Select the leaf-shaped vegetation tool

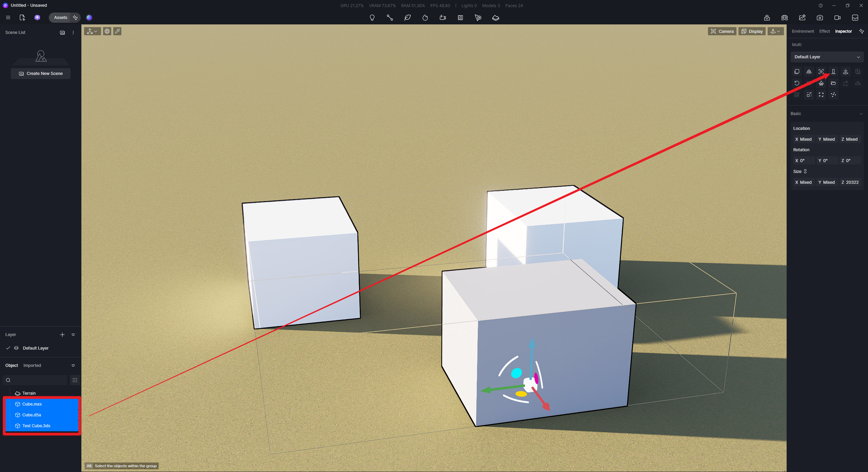[408, 18]
